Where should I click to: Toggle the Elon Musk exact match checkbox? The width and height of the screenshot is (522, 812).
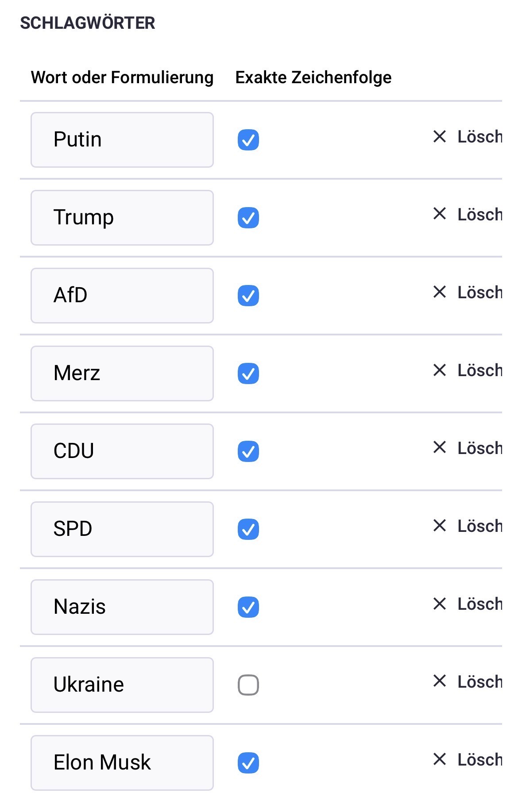[248, 763]
